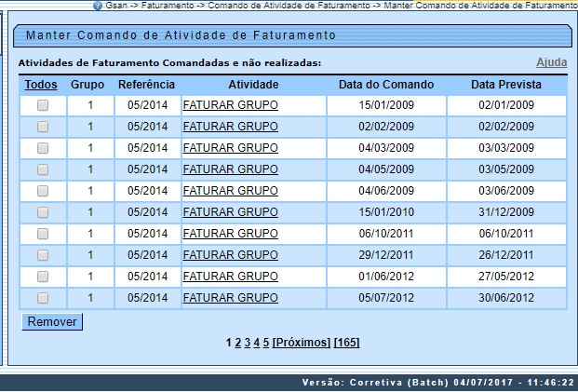Go to page 5 of results
578x392 pixels.
coord(266,343)
